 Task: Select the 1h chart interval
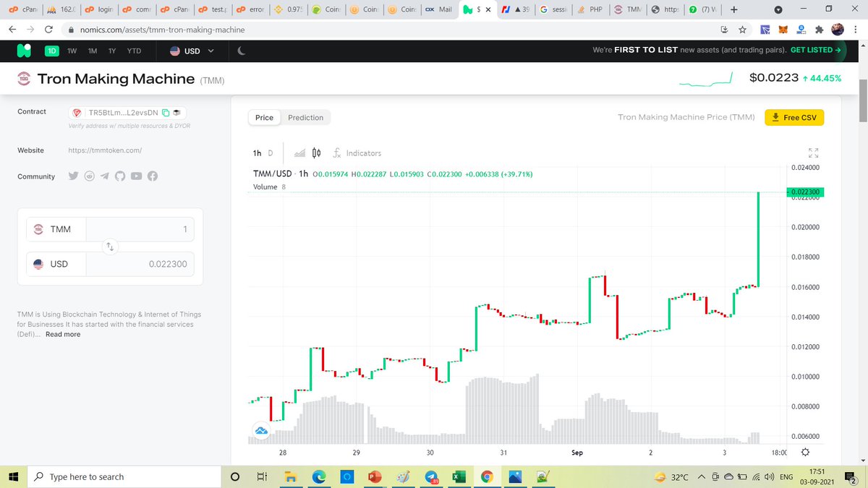[257, 153]
